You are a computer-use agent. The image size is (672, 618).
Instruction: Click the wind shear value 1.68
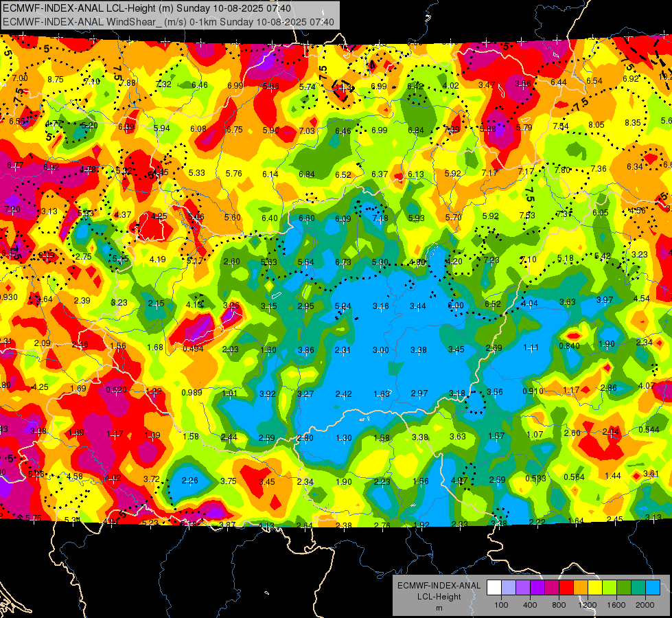pyautogui.click(x=154, y=347)
